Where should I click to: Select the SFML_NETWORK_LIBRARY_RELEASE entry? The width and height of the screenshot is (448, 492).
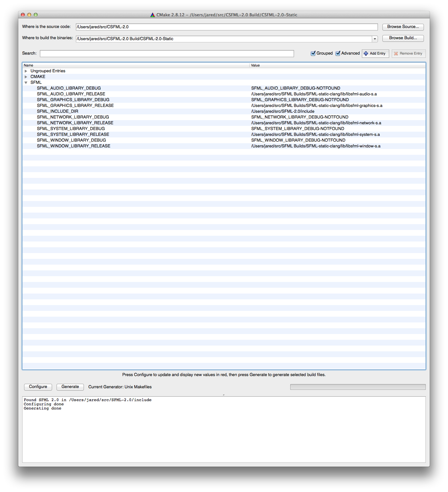[x=75, y=123]
